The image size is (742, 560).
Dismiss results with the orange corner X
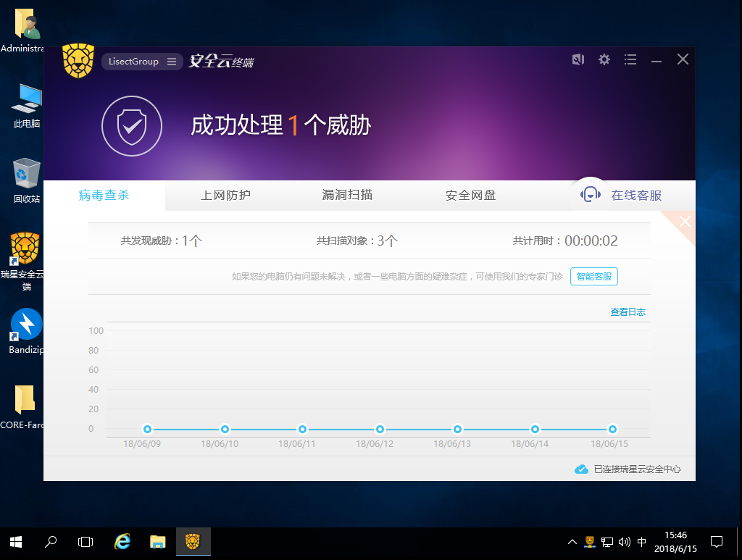(x=684, y=222)
